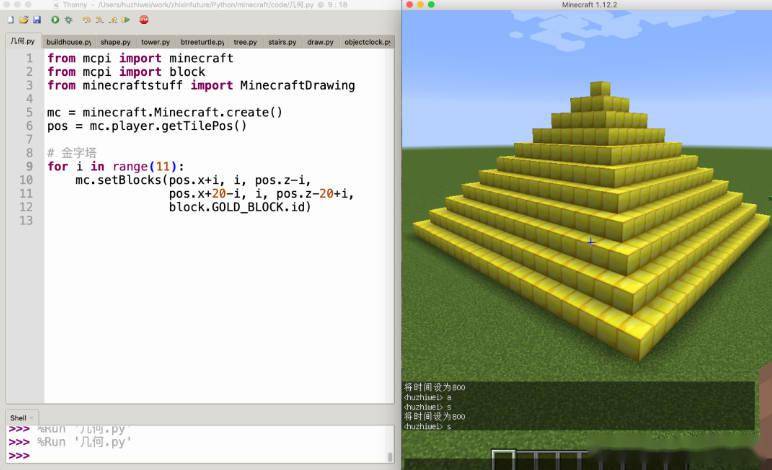The image size is (772, 470).
Task: Open the tower.py tab
Action: coord(155,42)
